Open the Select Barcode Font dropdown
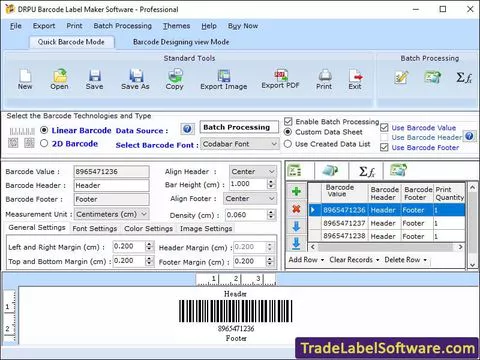The width and height of the screenshot is (480, 360). [x=240, y=144]
